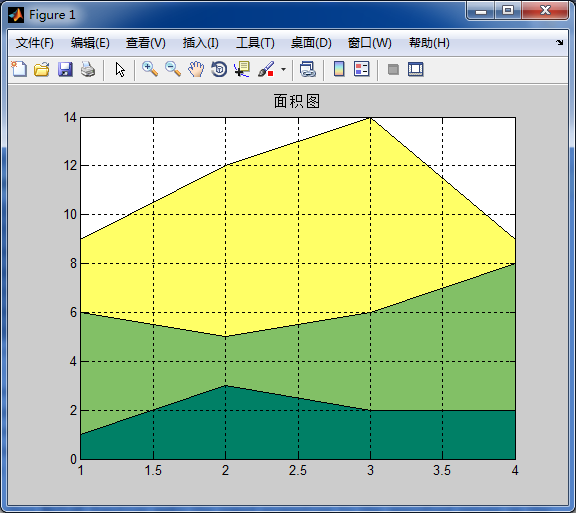Toggle the Zoom In magnifier tool
The width and height of the screenshot is (576, 513).
point(150,69)
